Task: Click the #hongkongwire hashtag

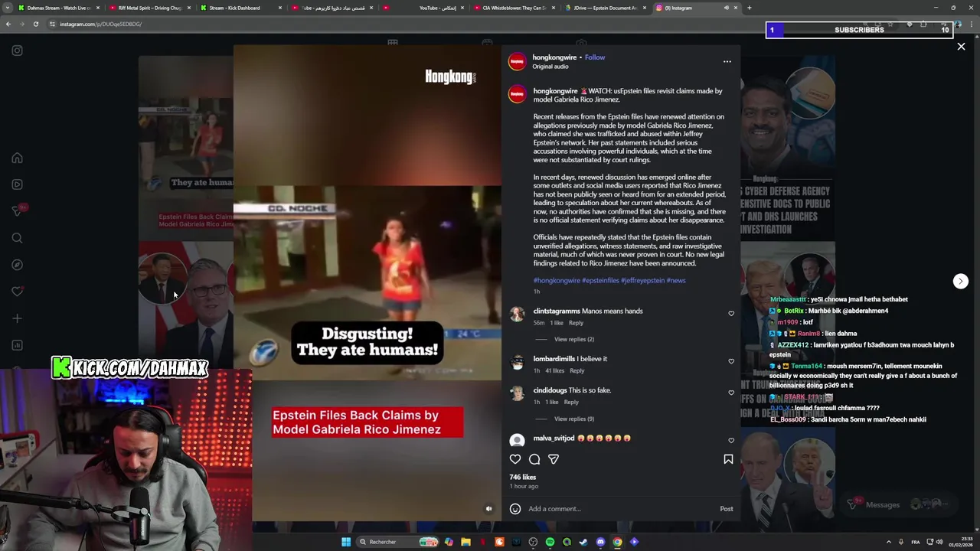Action: pos(557,280)
